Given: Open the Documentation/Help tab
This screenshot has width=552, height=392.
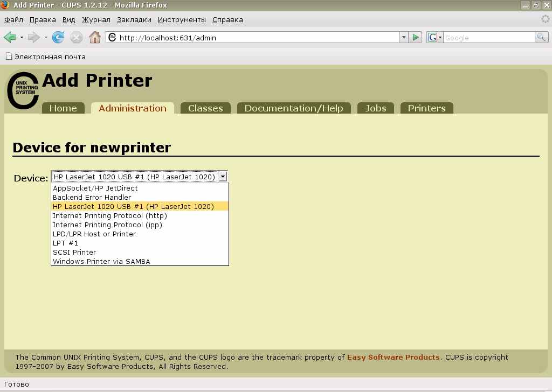Looking at the screenshot, I should [x=294, y=108].
